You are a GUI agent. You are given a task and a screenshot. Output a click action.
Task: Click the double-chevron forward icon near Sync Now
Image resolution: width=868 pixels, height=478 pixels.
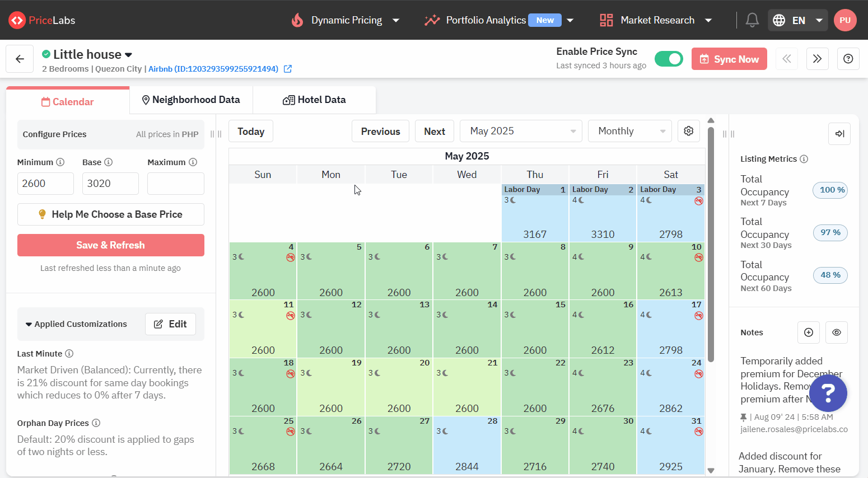pyautogui.click(x=817, y=58)
